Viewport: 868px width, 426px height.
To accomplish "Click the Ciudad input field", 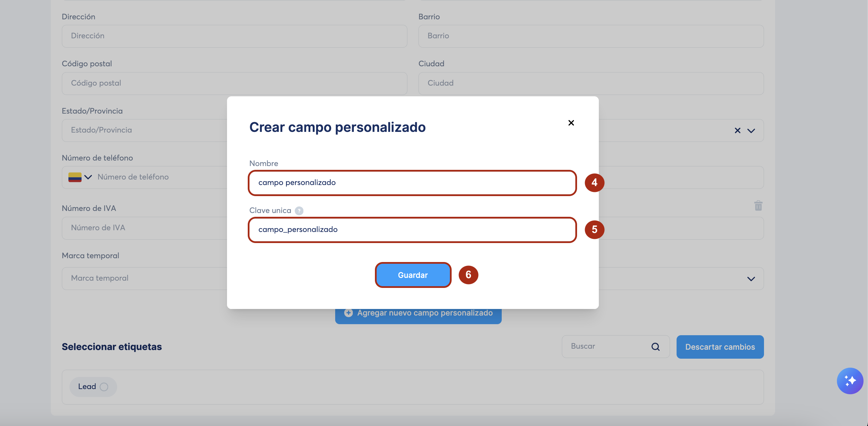I will pos(591,83).
